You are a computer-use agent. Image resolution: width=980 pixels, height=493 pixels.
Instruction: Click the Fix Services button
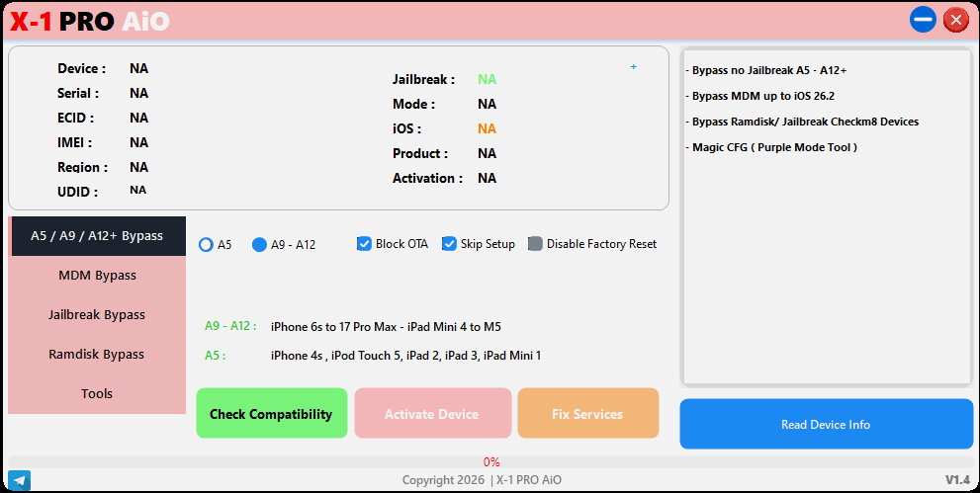click(x=588, y=413)
